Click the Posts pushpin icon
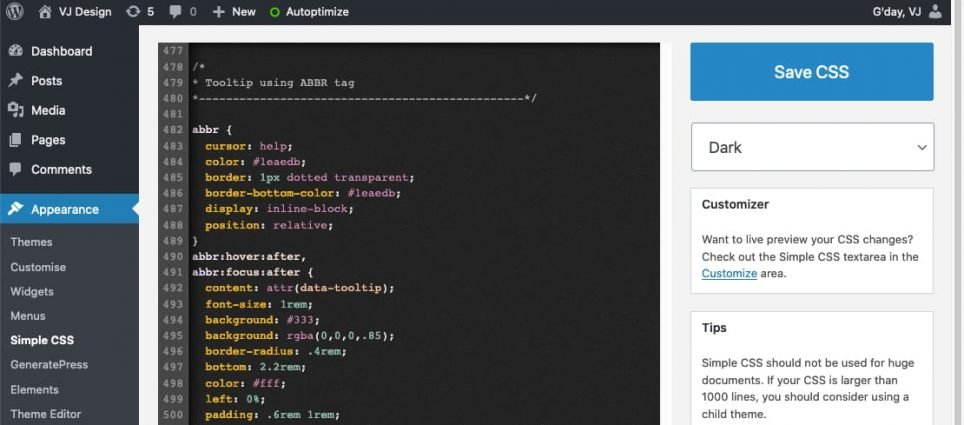 click(16, 81)
